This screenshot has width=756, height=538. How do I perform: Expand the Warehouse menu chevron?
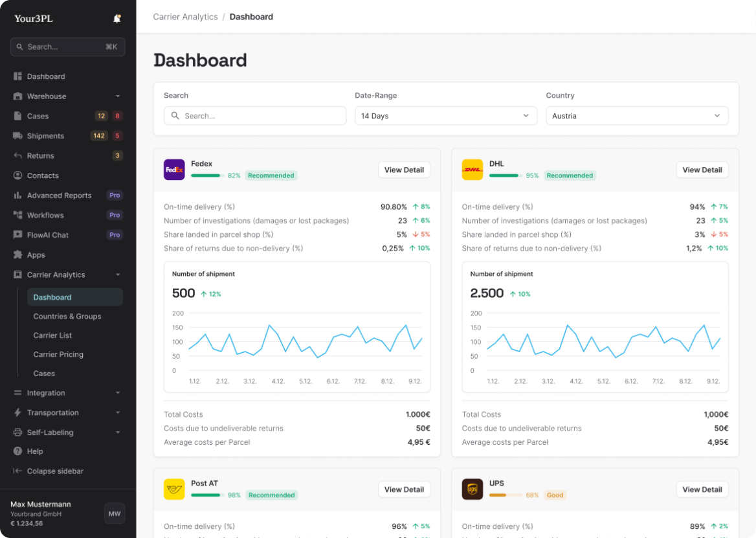coord(118,96)
